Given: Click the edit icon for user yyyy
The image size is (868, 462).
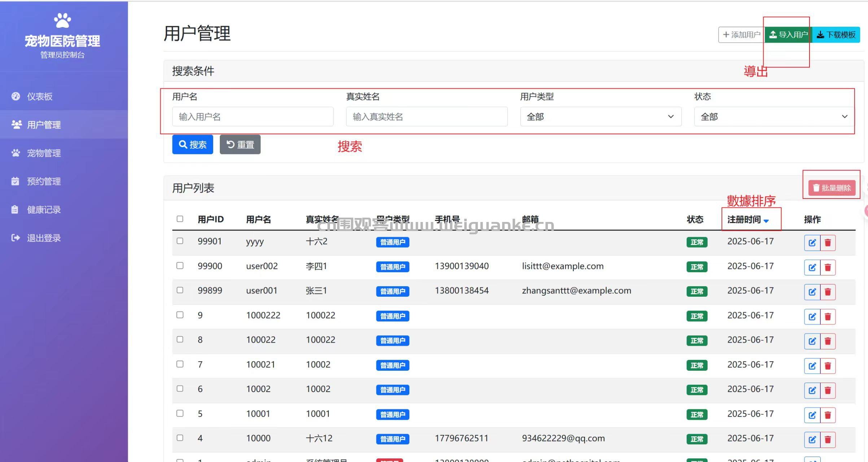Looking at the screenshot, I should (x=812, y=243).
